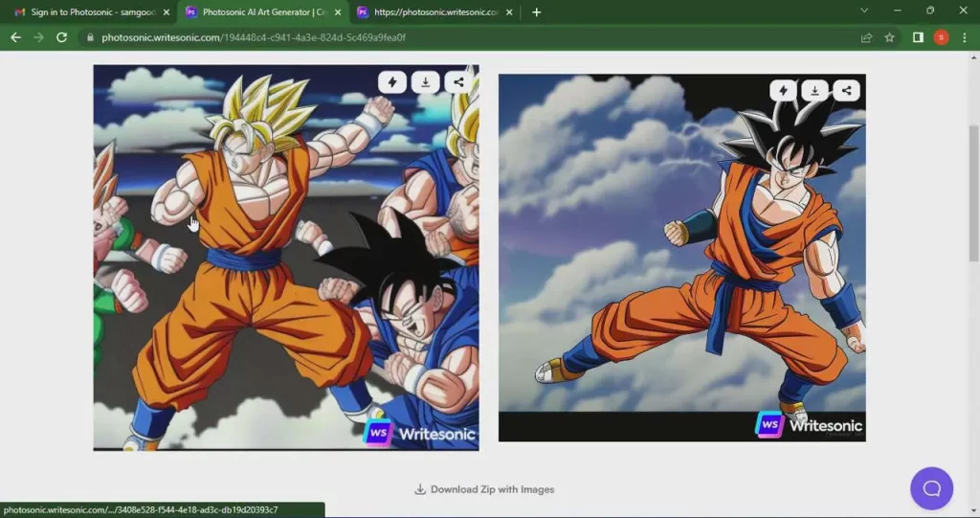Open a new browser tab
The height and width of the screenshot is (518, 980).
point(536,12)
